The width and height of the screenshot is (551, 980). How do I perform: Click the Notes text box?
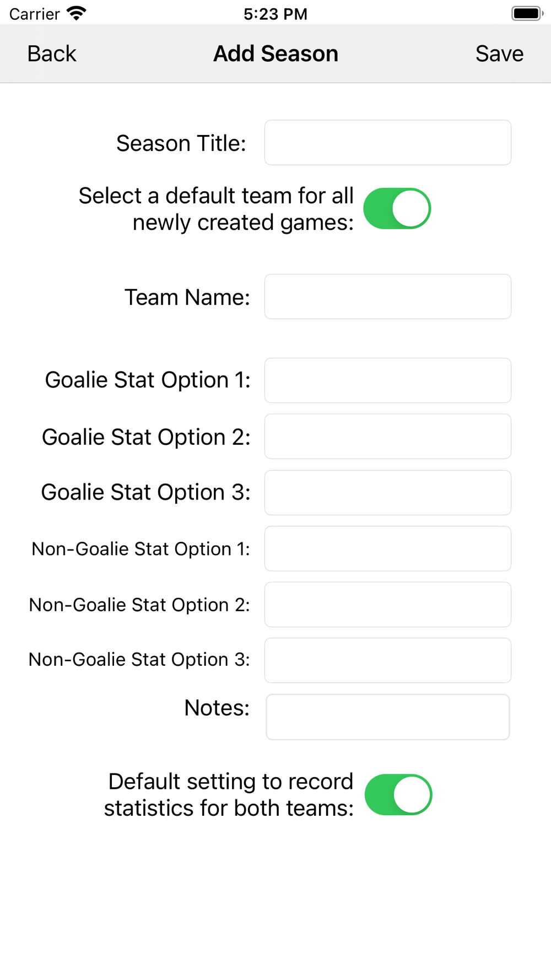(387, 717)
